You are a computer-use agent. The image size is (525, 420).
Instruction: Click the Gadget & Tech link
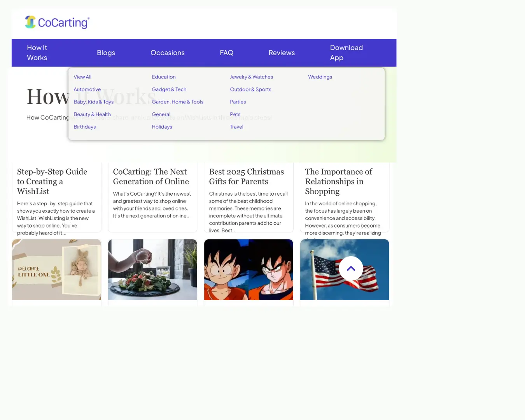pyautogui.click(x=169, y=89)
